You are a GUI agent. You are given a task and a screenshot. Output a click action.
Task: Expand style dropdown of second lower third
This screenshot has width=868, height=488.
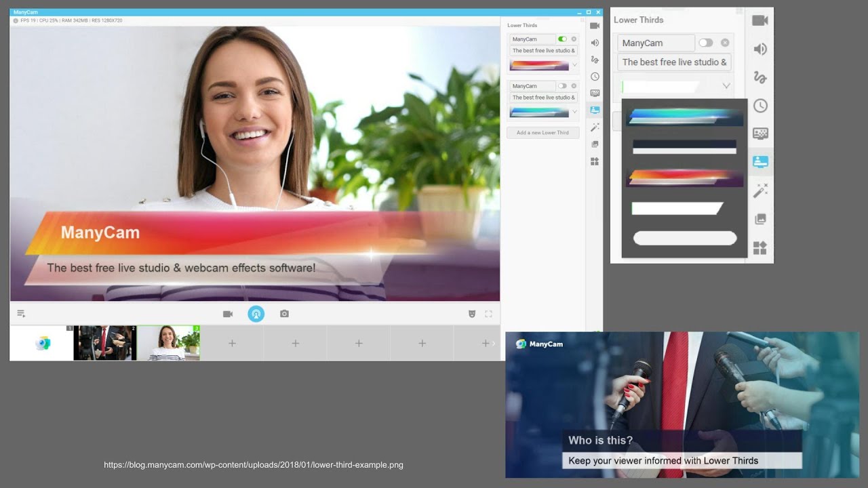pos(574,112)
